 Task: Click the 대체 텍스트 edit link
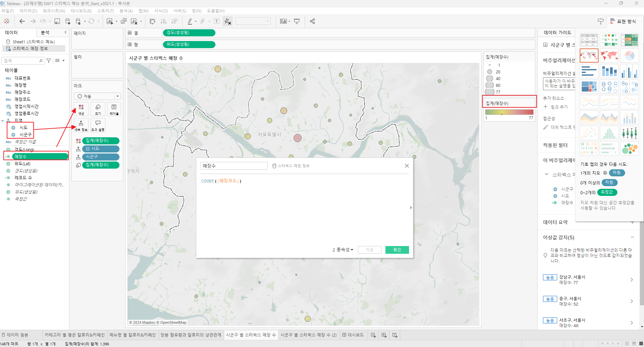pyautogui.click(x=563, y=127)
